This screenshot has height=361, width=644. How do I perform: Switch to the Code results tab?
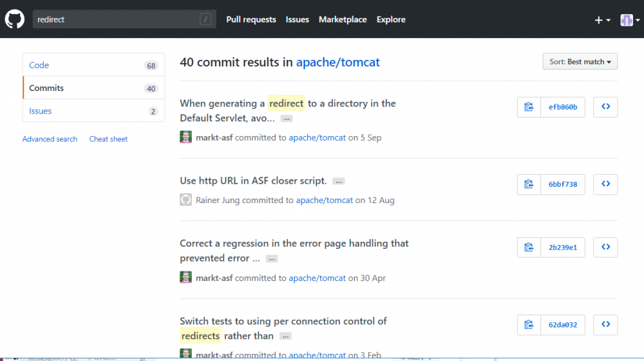click(x=39, y=65)
